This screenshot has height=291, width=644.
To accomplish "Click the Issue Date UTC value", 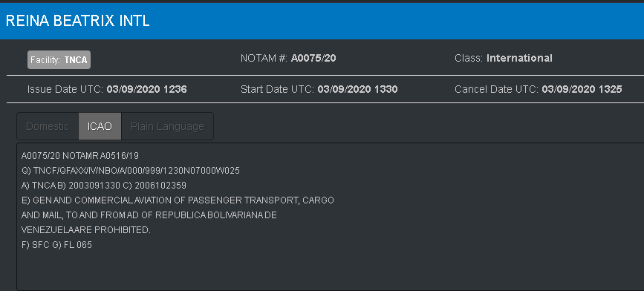I will pyautogui.click(x=146, y=89).
